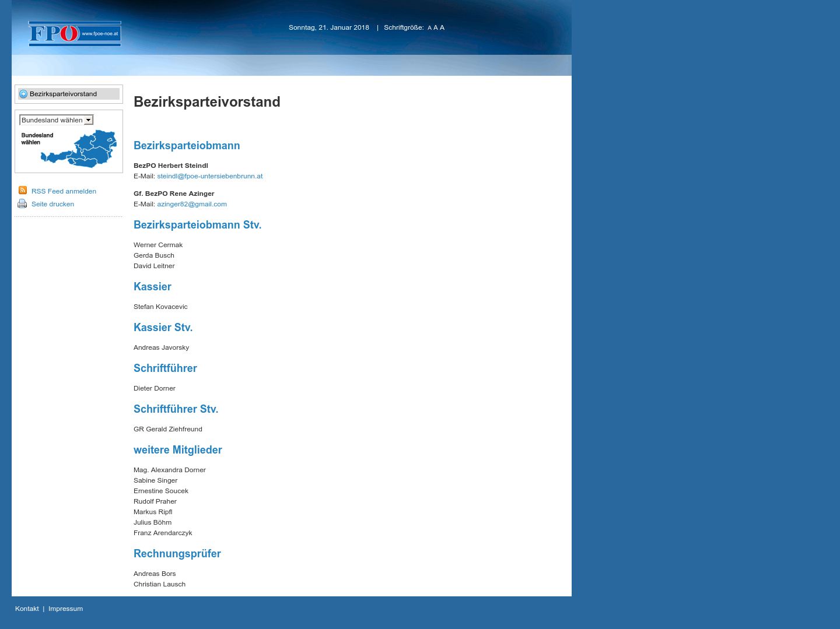The width and height of the screenshot is (840, 629).
Task: Open the Bundesland wählen dropdown
Action: tap(57, 120)
